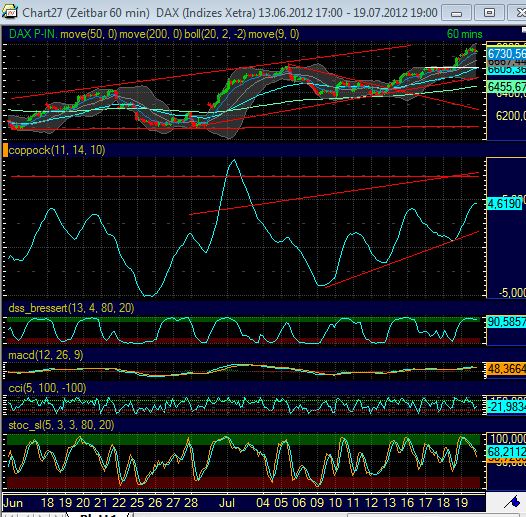Click the 90,5857 dss_bressert value tag

click(x=506, y=322)
